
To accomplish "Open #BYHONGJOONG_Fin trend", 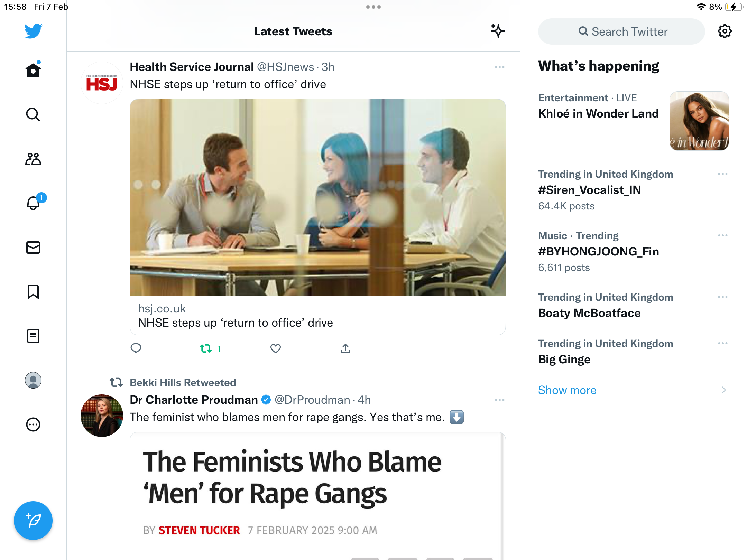I will pyautogui.click(x=598, y=251).
